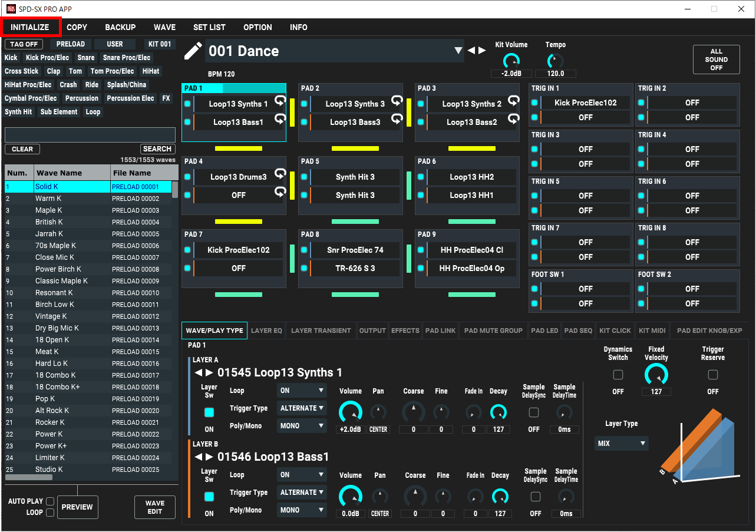Toggle the Trigger Reserve checkbox
The width and height of the screenshot is (756, 532).
(712, 375)
